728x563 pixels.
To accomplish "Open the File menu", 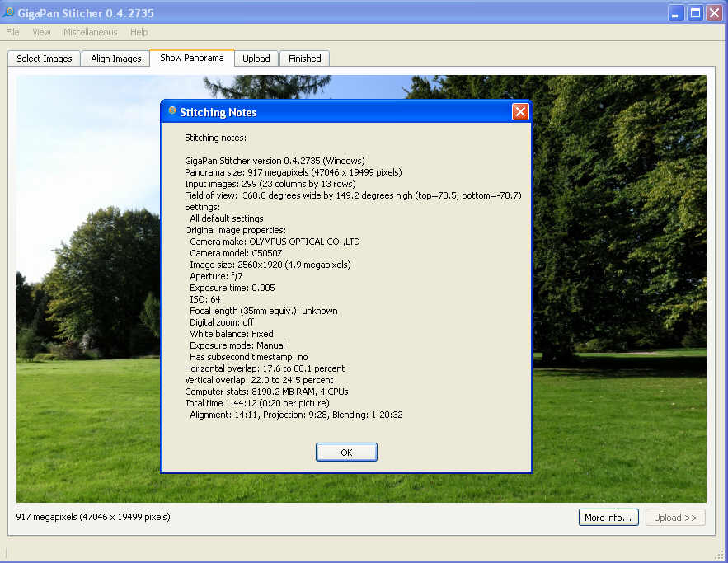I will tap(13, 32).
